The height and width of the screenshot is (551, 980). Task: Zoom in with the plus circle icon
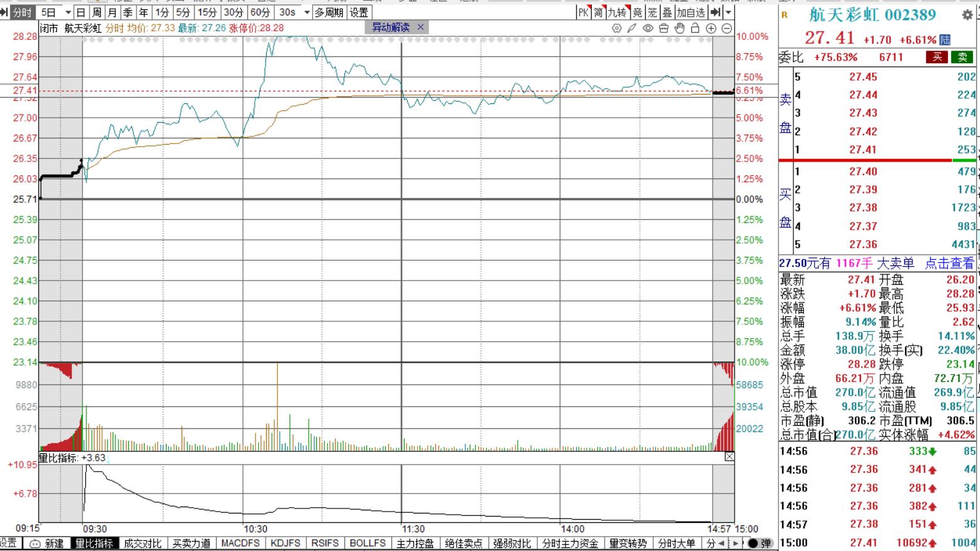pyautogui.click(x=711, y=28)
